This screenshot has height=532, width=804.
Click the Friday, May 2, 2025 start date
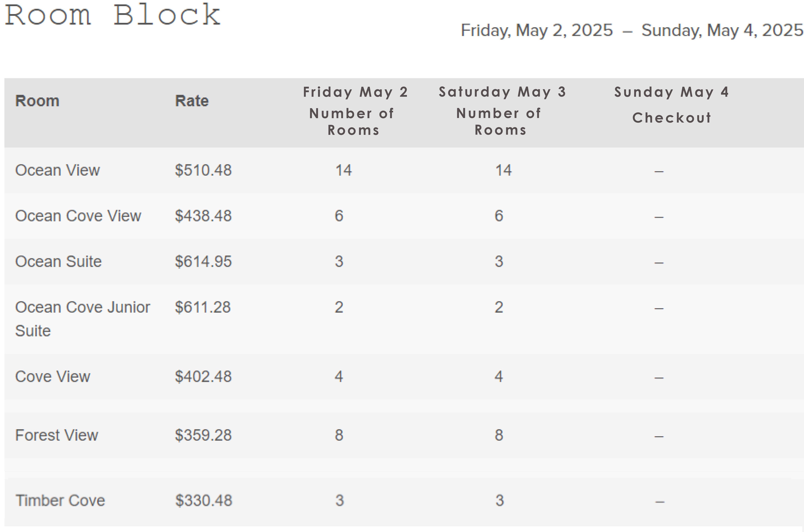pos(537,31)
